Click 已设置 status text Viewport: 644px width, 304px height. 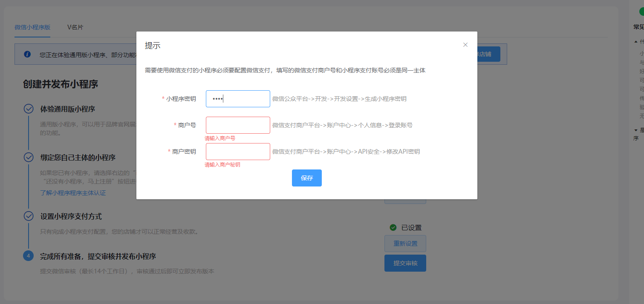click(x=411, y=228)
